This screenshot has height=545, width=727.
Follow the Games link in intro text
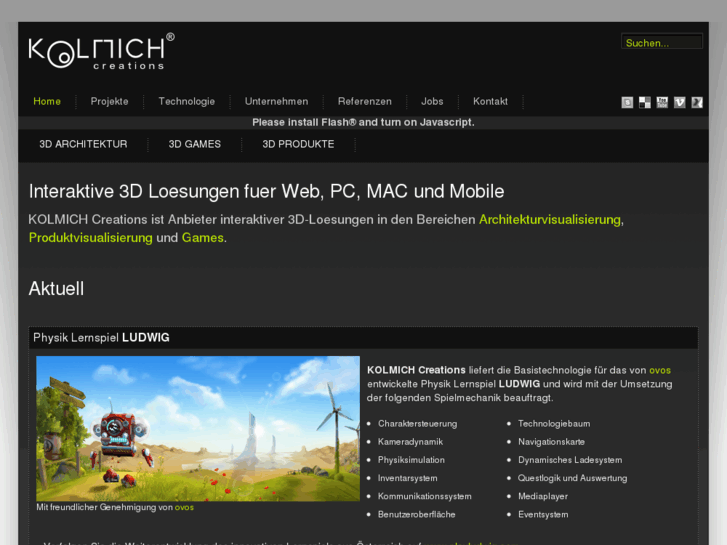pos(203,237)
